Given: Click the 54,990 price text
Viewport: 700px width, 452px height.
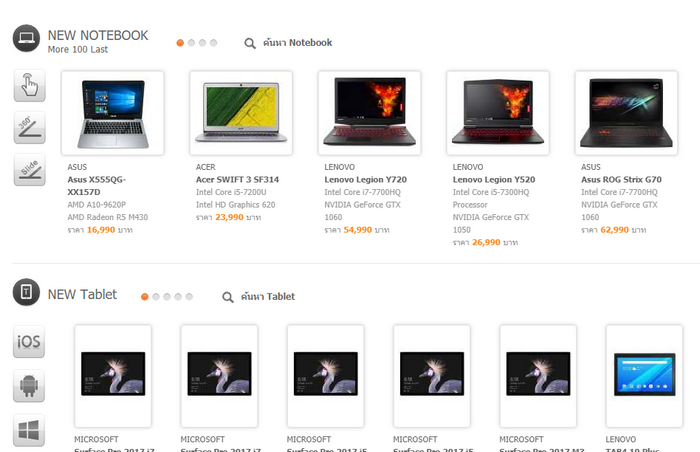Looking at the screenshot, I should (x=358, y=230).
